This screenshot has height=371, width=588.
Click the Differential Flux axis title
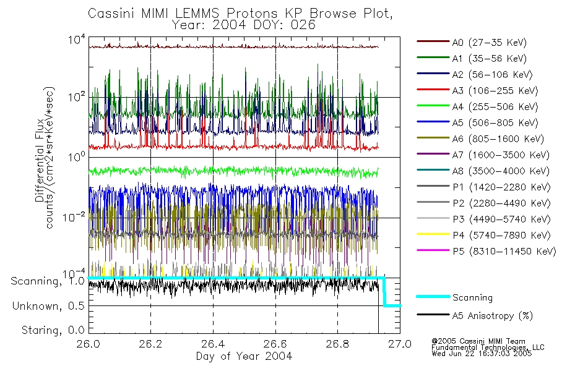pos(40,161)
